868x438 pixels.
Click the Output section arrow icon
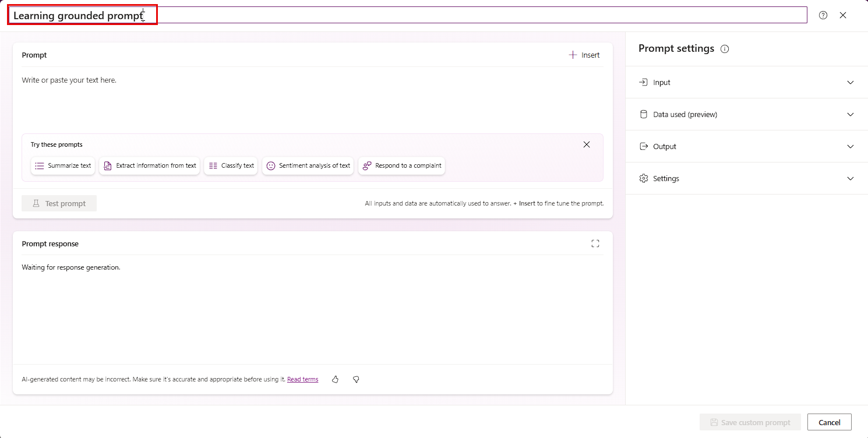(643, 146)
